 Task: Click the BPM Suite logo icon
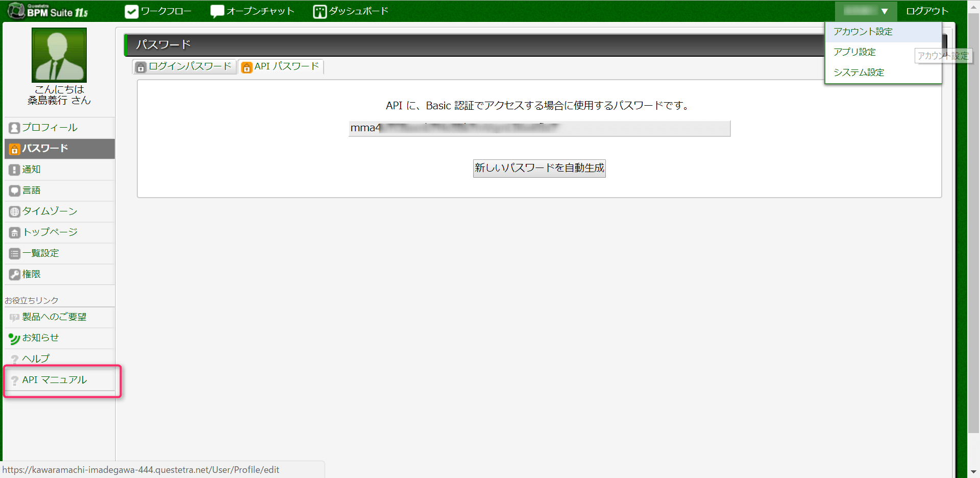(x=16, y=11)
